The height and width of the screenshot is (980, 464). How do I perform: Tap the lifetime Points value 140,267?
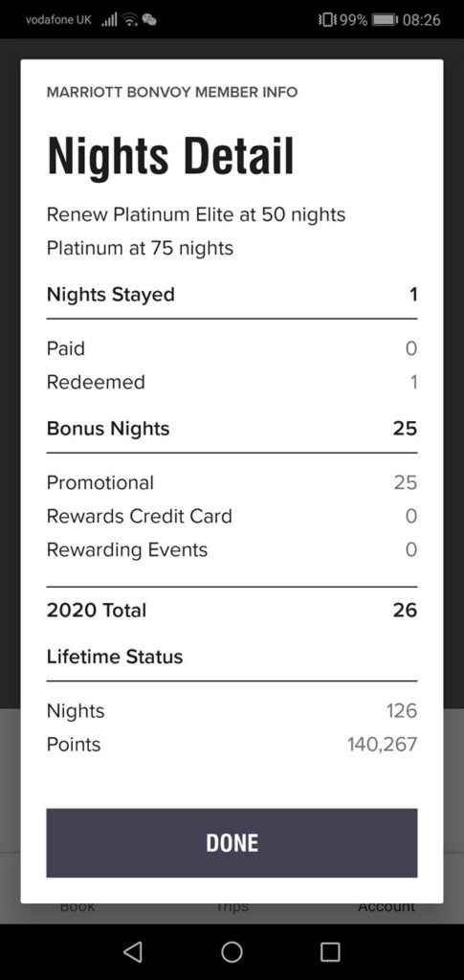(x=382, y=745)
